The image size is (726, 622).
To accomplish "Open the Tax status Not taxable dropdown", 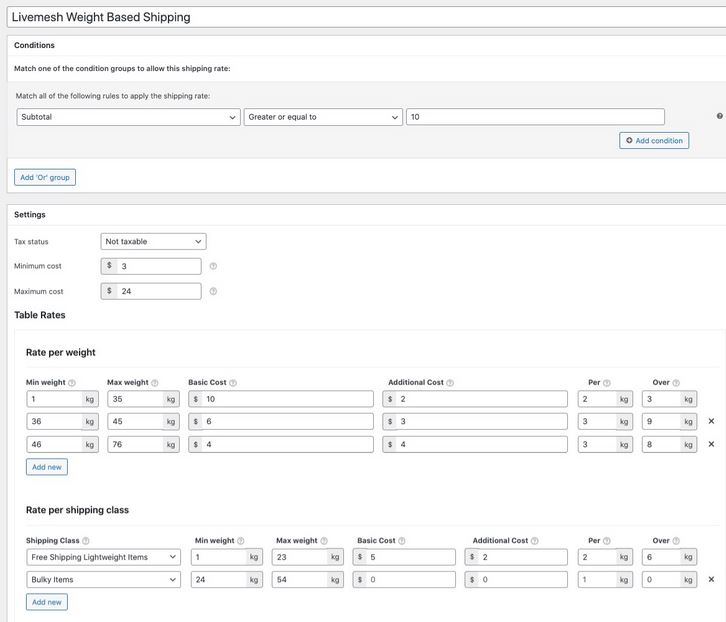I will click(153, 241).
